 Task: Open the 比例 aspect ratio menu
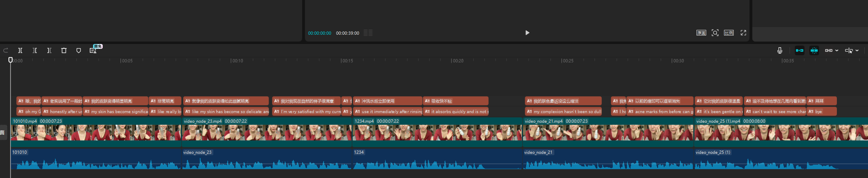pos(729,33)
